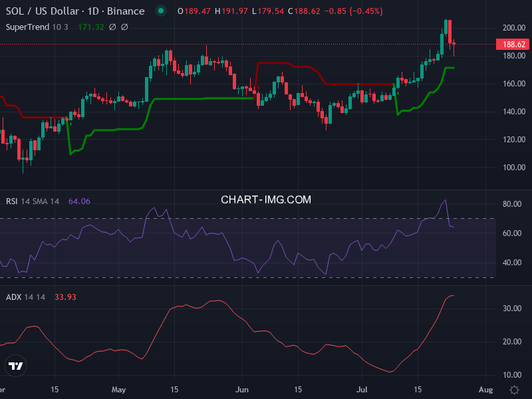Click the RSI 40.00 axis label
Screen dimensions: 532x399
tap(512, 263)
